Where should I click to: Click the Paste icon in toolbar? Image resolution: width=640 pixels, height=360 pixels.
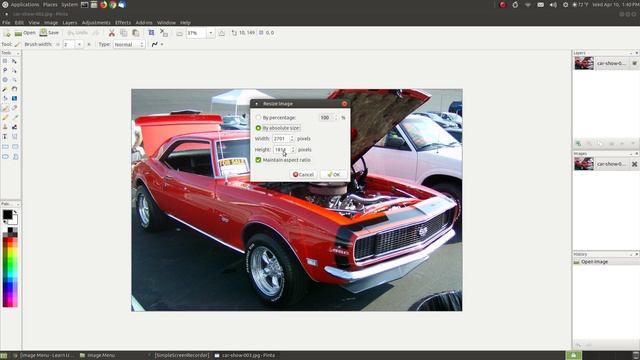coord(135,33)
